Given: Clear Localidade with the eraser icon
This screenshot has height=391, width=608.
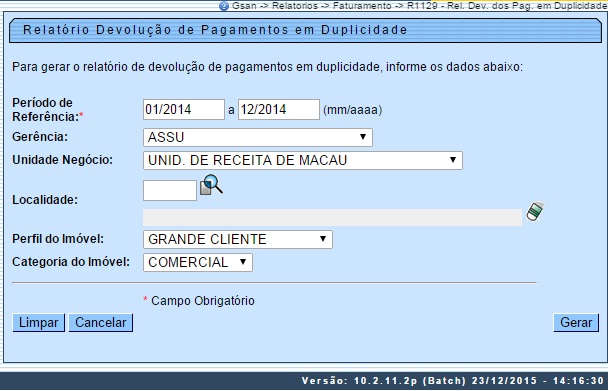Looking at the screenshot, I should (x=535, y=212).
